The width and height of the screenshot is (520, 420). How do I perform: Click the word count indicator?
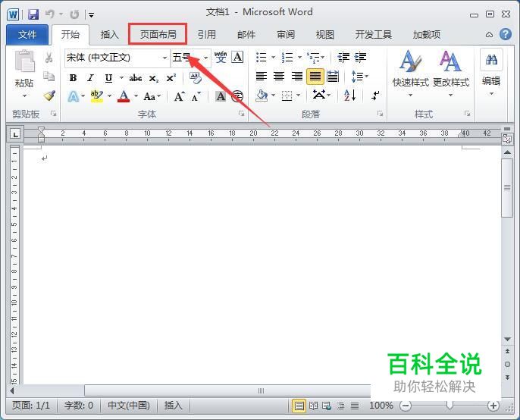pos(79,406)
